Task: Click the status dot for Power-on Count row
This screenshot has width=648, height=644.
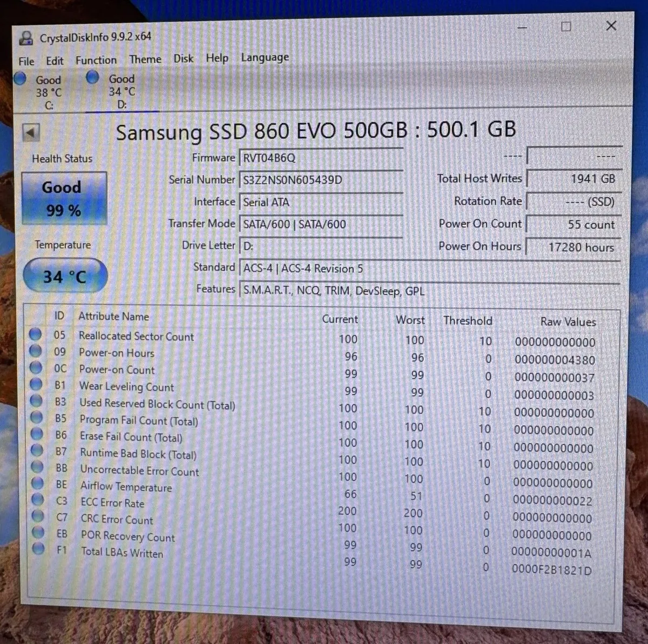Action: pos(36,368)
